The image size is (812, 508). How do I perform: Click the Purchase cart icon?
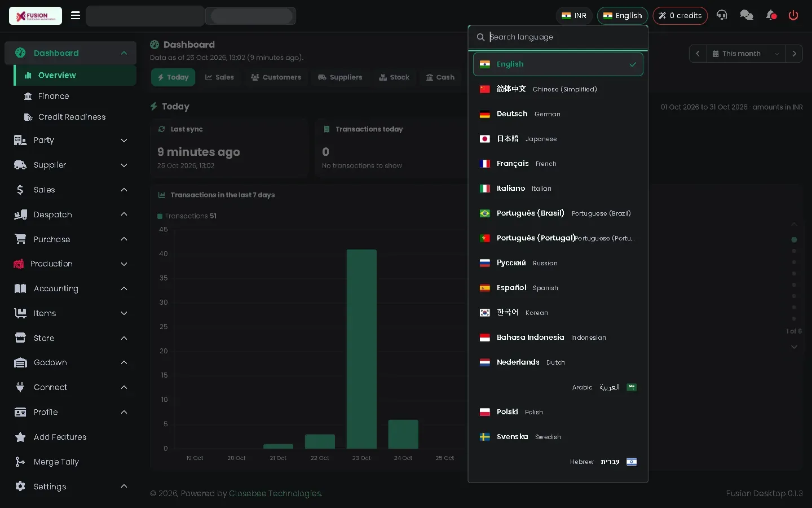pyautogui.click(x=20, y=239)
